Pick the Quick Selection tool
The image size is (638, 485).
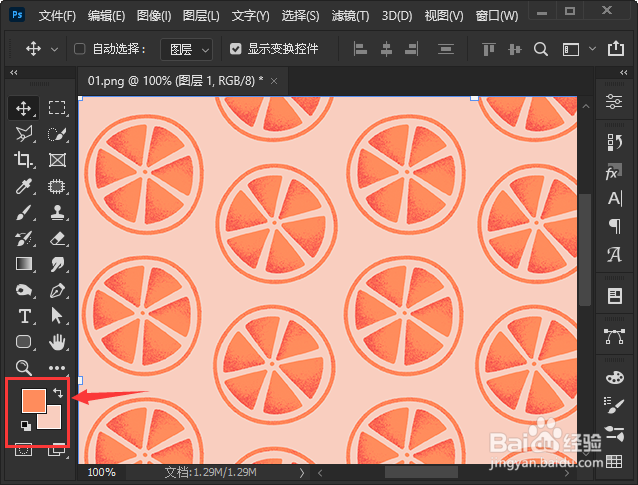[x=57, y=134]
